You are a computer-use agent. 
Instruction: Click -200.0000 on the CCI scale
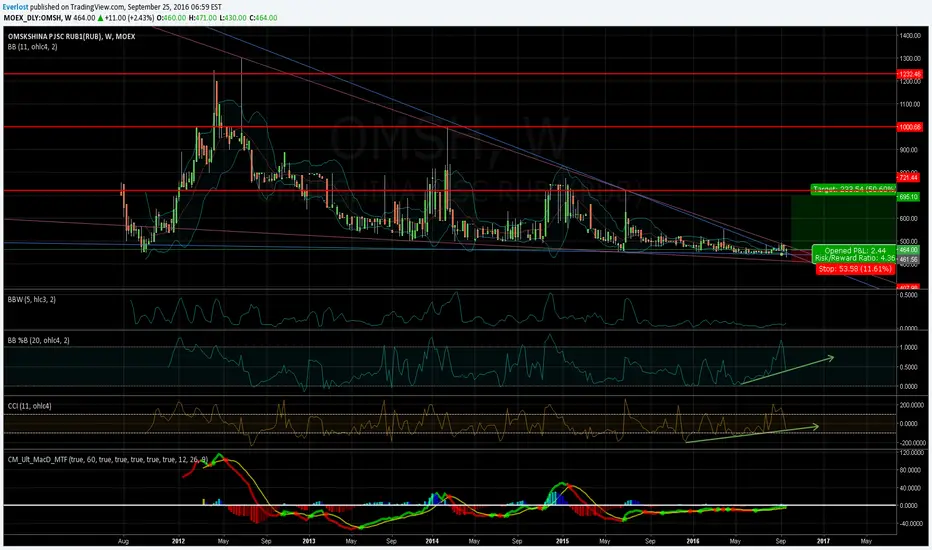[912, 443]
